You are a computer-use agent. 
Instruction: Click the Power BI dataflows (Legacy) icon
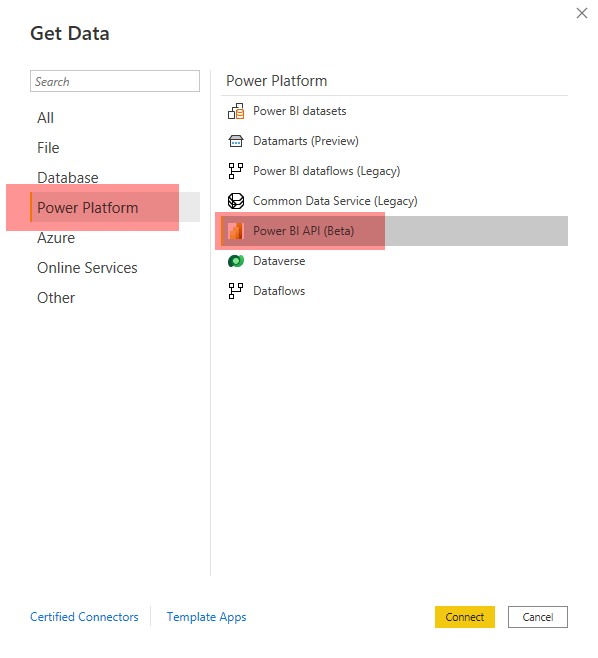tap(236, 171)
